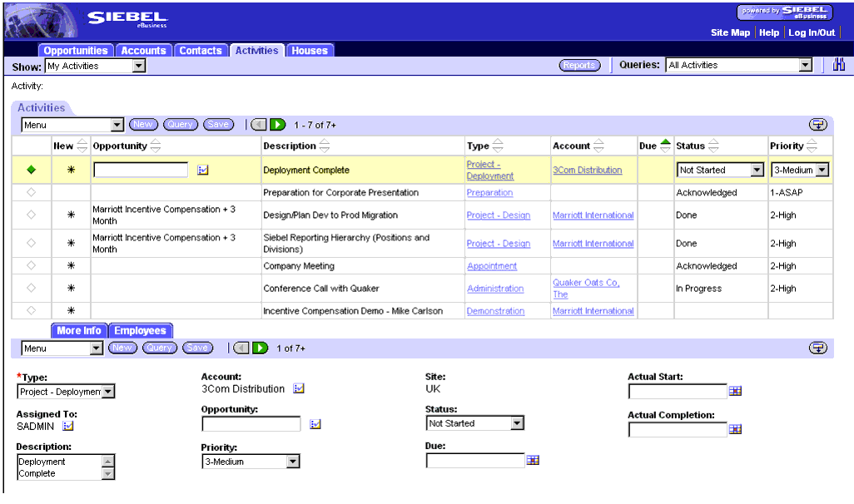This screenshot has width=854, height=504.
Task: Switch to the Activities tab
Action: (256, 51)
